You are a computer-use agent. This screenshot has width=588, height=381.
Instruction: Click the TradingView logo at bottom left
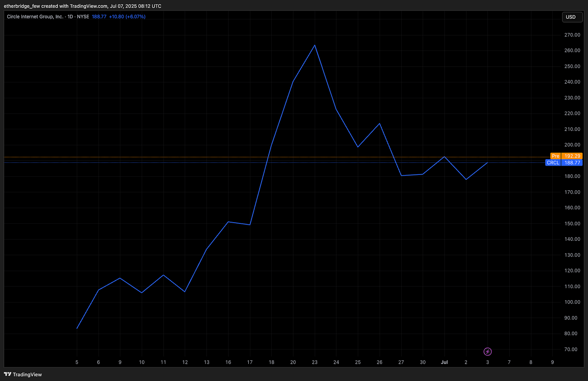tap(23, 375)
